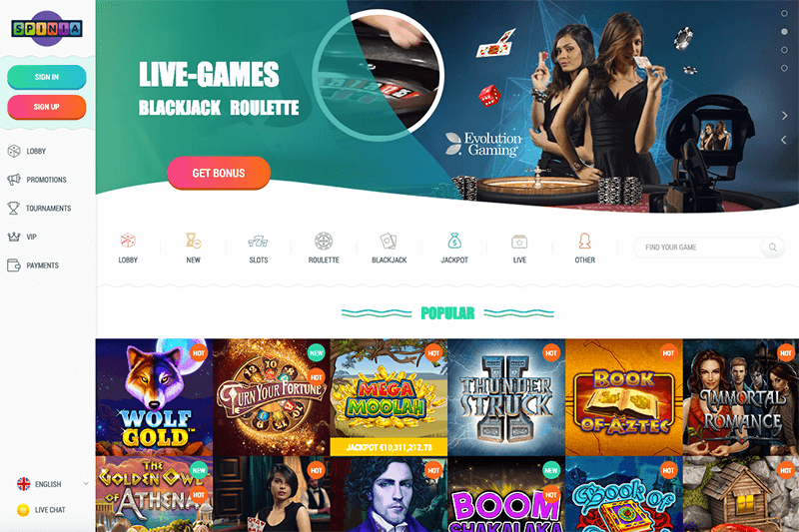This screenshot has height=532, width=799.
Task: Switch to the Live games tab
Action: (x=519, y=248)
